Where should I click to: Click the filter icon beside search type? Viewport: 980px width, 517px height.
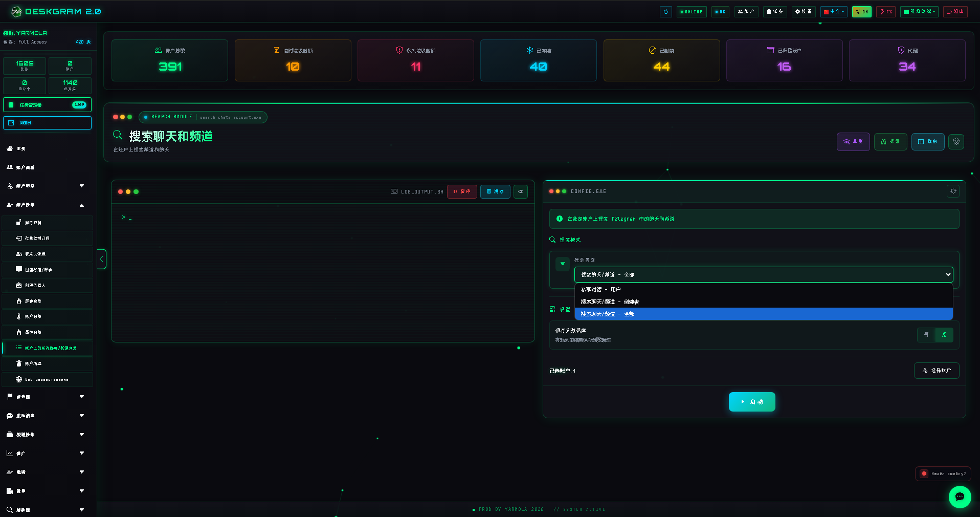coord(563,264)
